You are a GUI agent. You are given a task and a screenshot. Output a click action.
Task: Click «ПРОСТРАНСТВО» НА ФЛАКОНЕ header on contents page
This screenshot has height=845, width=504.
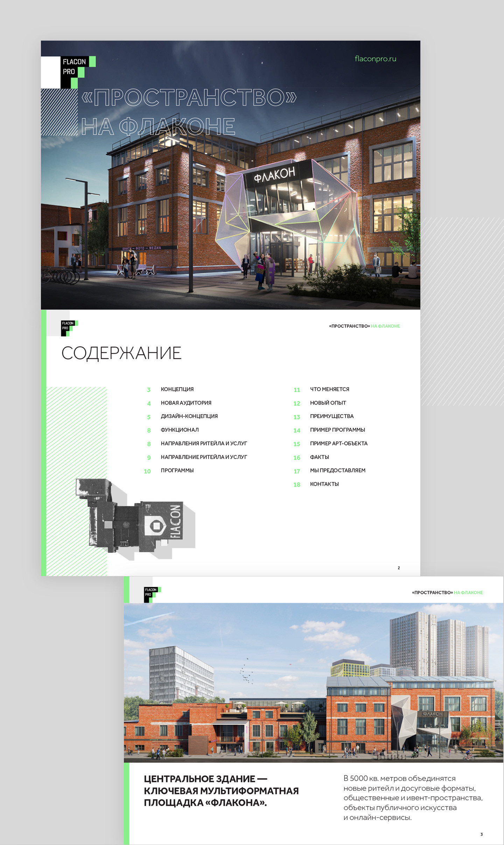364,326
